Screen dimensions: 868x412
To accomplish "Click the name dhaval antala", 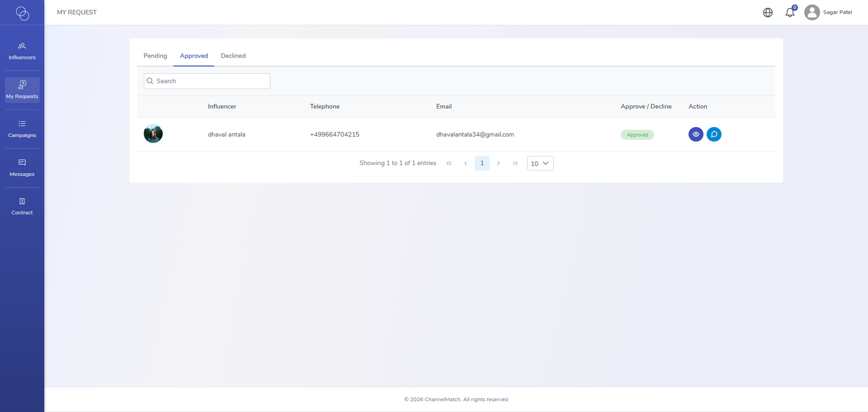I will click(x=226, y=135).
